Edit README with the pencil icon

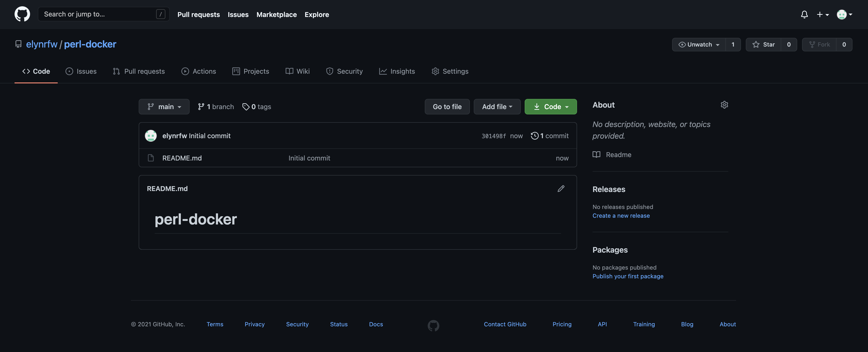561,189
